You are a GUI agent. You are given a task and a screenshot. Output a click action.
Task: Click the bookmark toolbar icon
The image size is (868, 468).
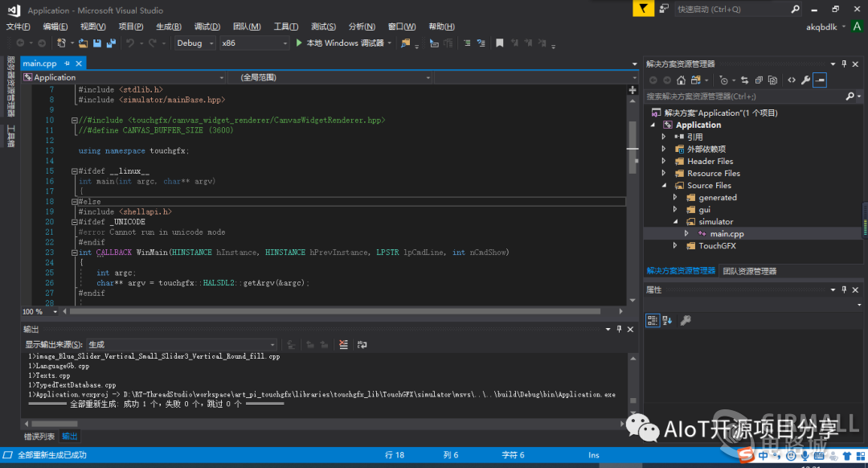[499, 43]
